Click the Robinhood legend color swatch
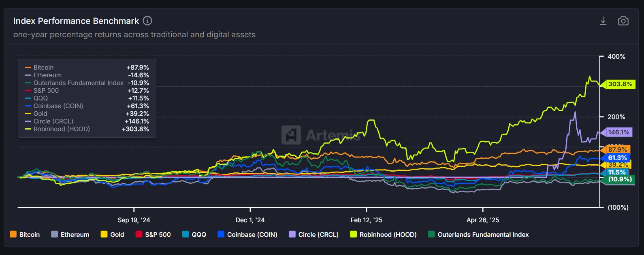The image size is (644, 255). [x=354, y=234]
